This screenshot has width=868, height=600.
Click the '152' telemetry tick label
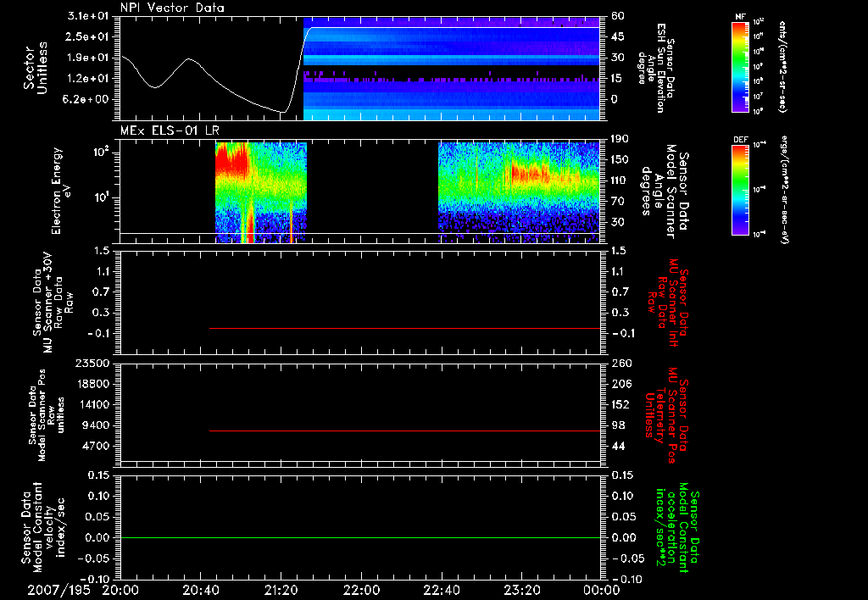point(620,404)
